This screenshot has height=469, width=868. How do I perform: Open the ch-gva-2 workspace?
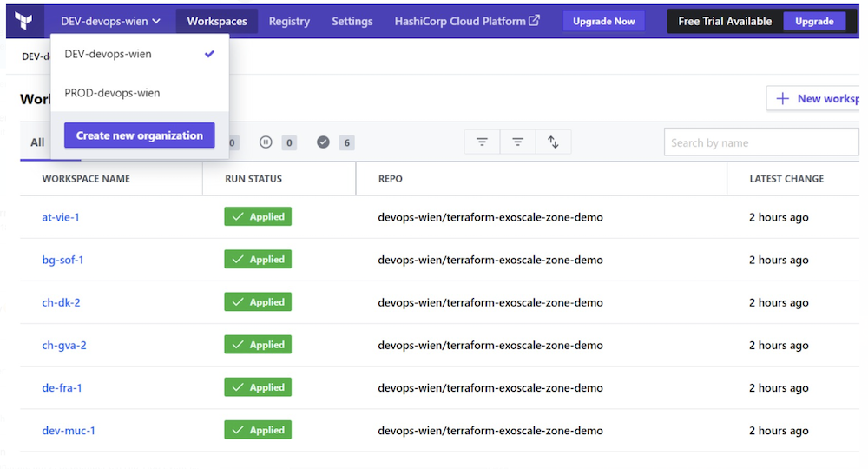64,345
